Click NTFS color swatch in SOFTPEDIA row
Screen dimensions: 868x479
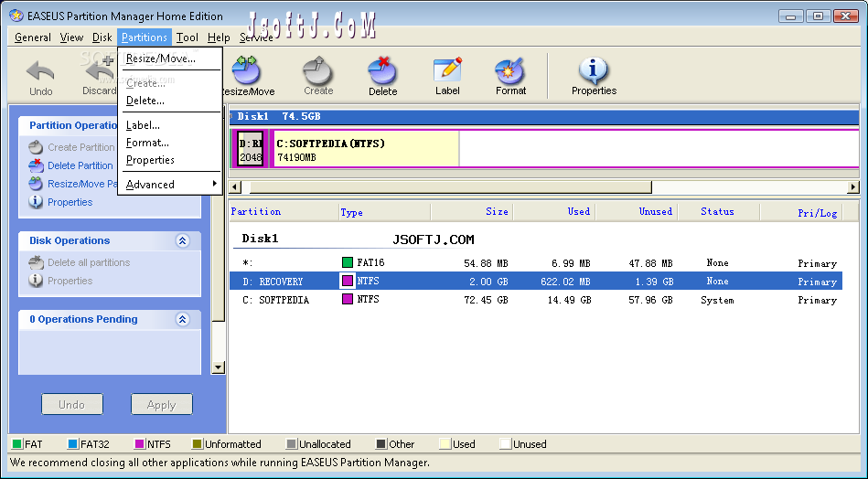click(347, 299)
